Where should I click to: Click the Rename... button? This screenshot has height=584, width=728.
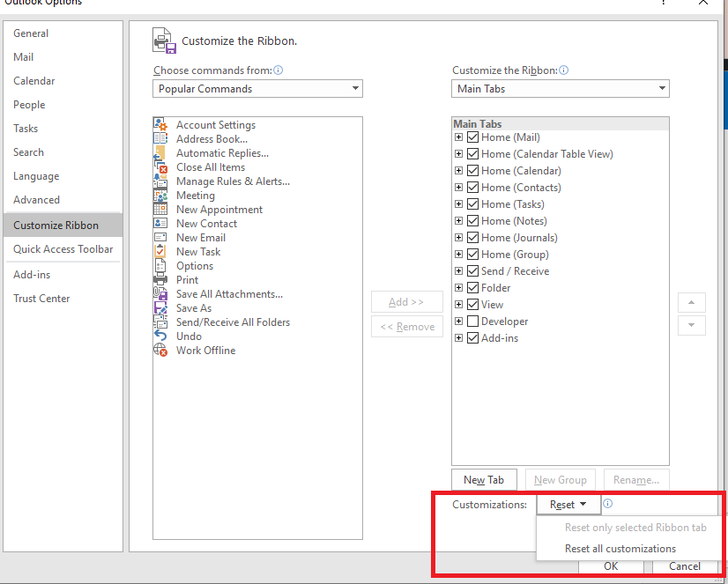pyautogui.click(x=636, y=480)
